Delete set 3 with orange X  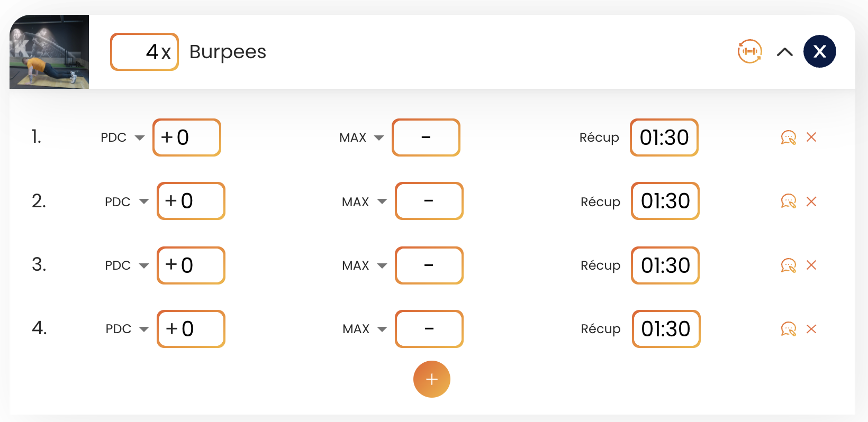coord(811,265)
